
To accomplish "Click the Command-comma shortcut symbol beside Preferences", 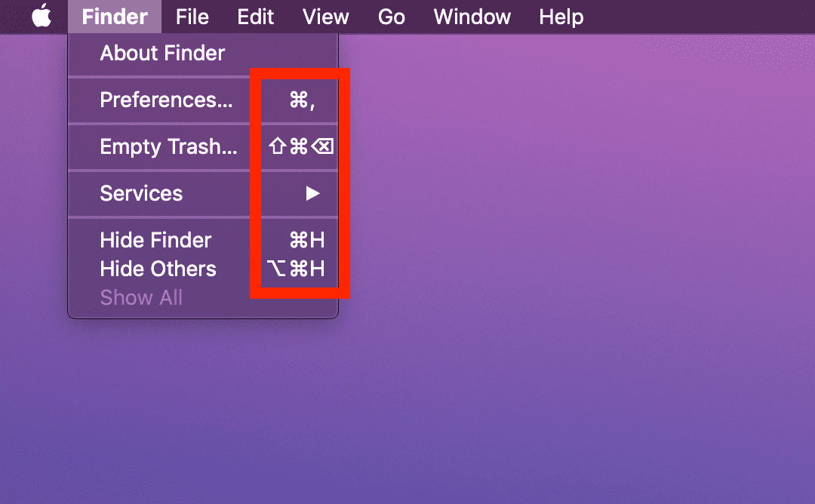I will coord(302,100).
